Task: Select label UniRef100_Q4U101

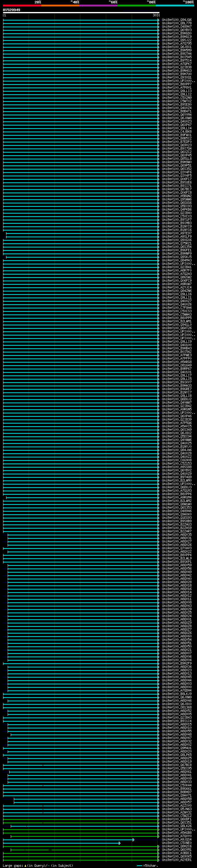Action: click(177, 372)
